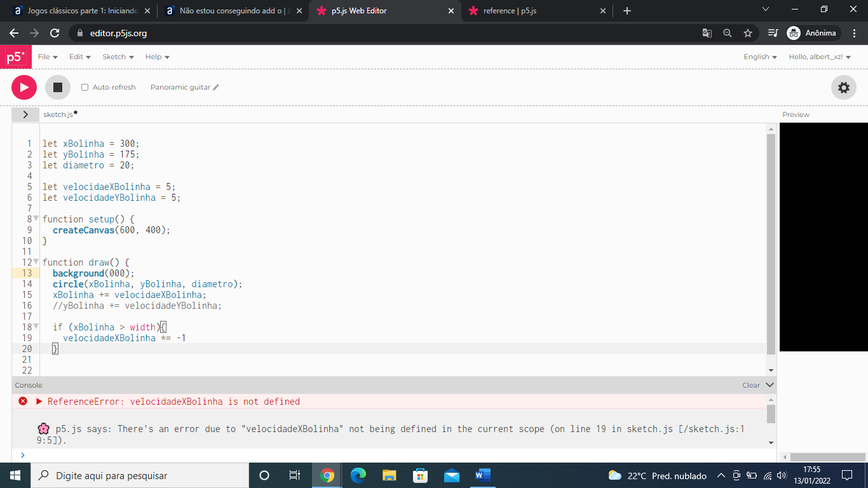The width and height of the screenshot is (868, 488).
Task: Click the console input prompt
Action: click(x=394, y=455)
